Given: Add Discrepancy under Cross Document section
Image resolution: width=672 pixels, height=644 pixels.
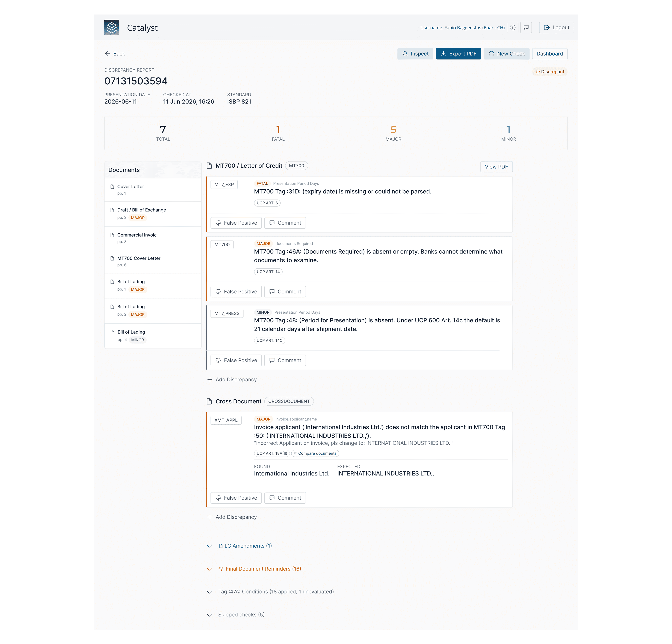Looking at the screenshot, I should click(232, 517).
